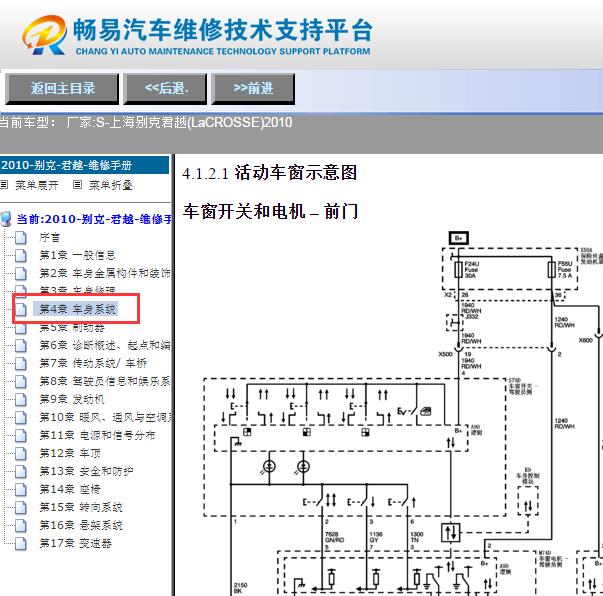Open 第6章 诊断概述、起点和编程
Screen dimensions: 603x596
(105, 345)
